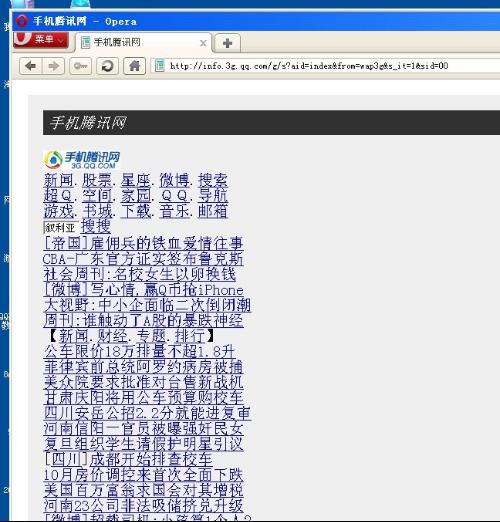500x522 pixels.
Task: Click the search text input box
Action: pos(61,228)
